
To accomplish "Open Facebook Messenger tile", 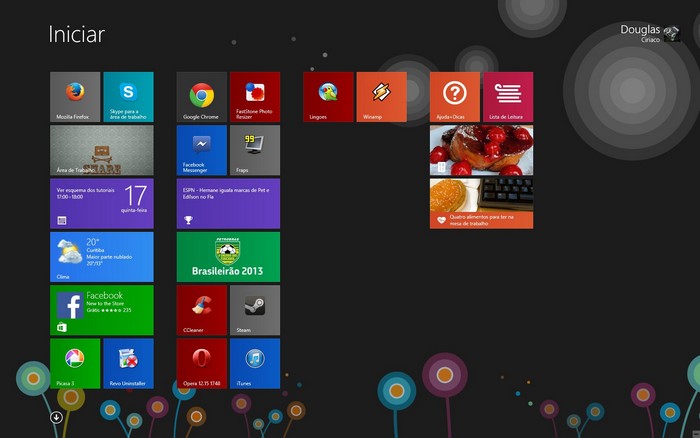I will 201,150.
